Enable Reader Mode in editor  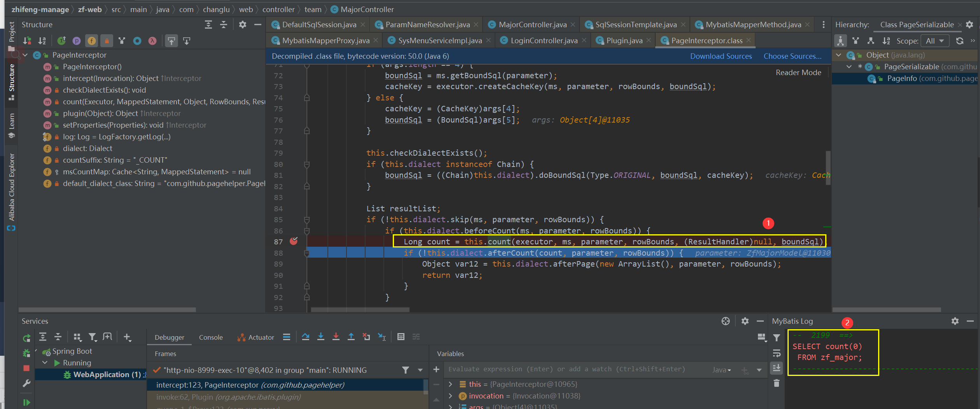798,72
